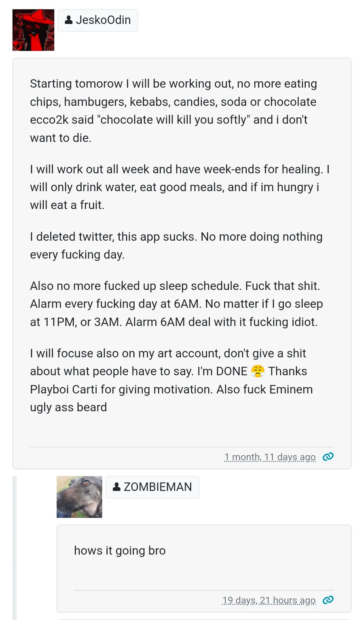Click the person icon beside ZOMBIEMAN

[116, 487]
